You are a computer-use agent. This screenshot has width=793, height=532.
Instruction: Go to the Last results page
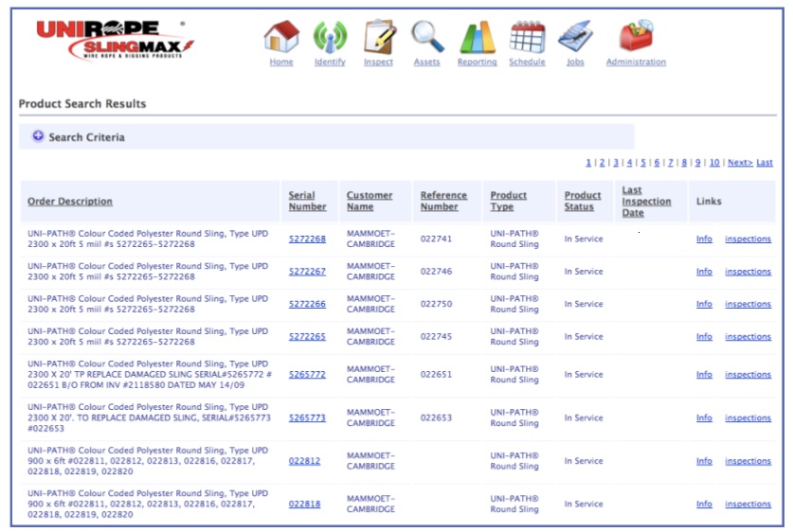(765, 163)
